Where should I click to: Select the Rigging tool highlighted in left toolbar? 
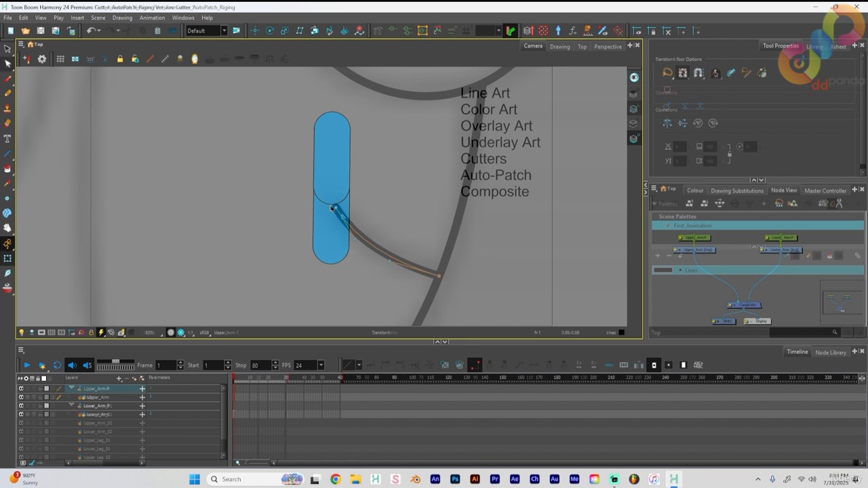pyautogui.click(x=7, y=243)
